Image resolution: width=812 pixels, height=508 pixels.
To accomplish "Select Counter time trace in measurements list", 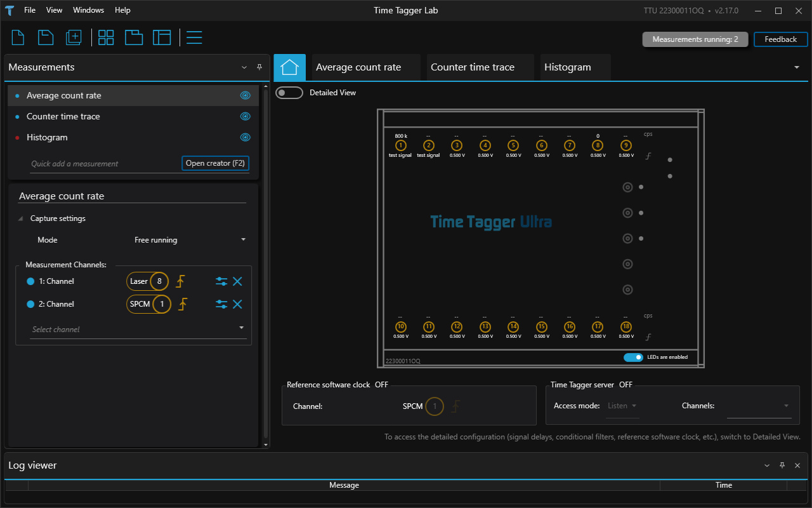I will tap(133, 117).
